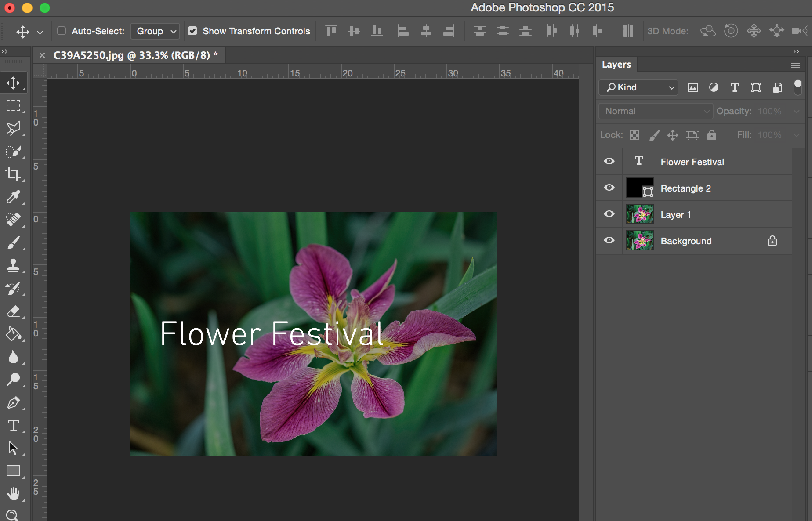Enable the Auto-Select checkbox
812x521 pixels.
pyautogui.click(x=62, y=31)
